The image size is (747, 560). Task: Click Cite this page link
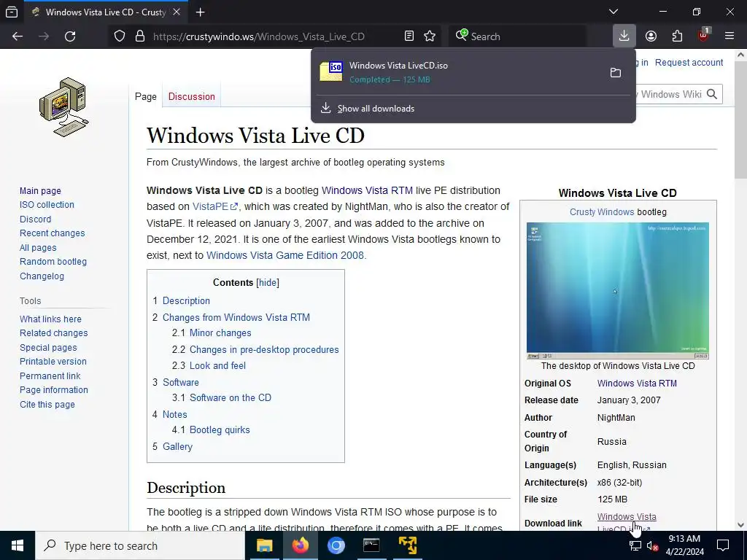click(x=47, y=405)
